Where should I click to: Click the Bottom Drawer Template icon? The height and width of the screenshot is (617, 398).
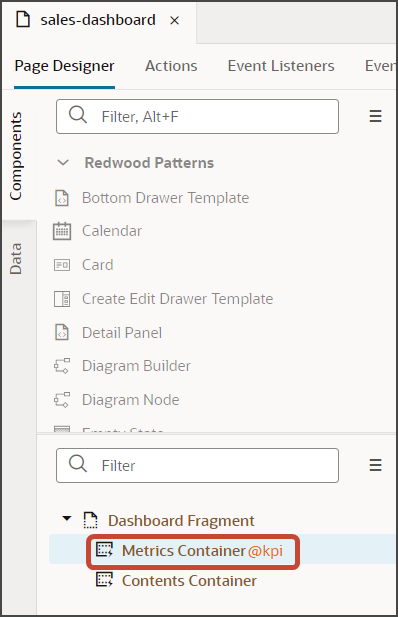[x=62, y=198]
